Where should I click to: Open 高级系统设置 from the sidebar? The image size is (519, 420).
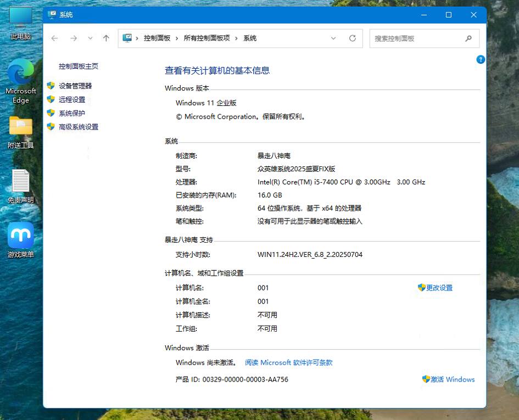[x=79, y=127]
